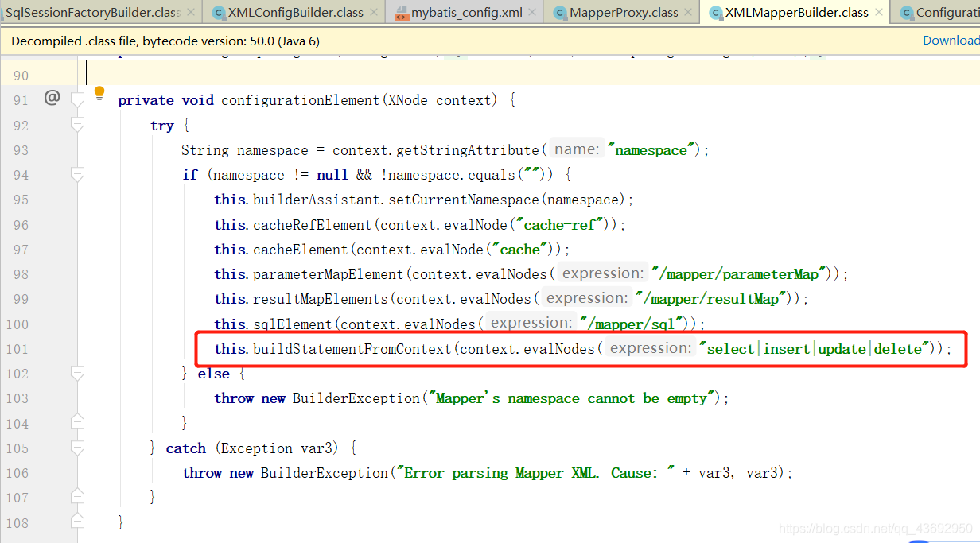This screenshot has width=980, height=543.
Task: Close the mybatis_config.xml tab
Action: pyautogui.click(x=533, y=13)
